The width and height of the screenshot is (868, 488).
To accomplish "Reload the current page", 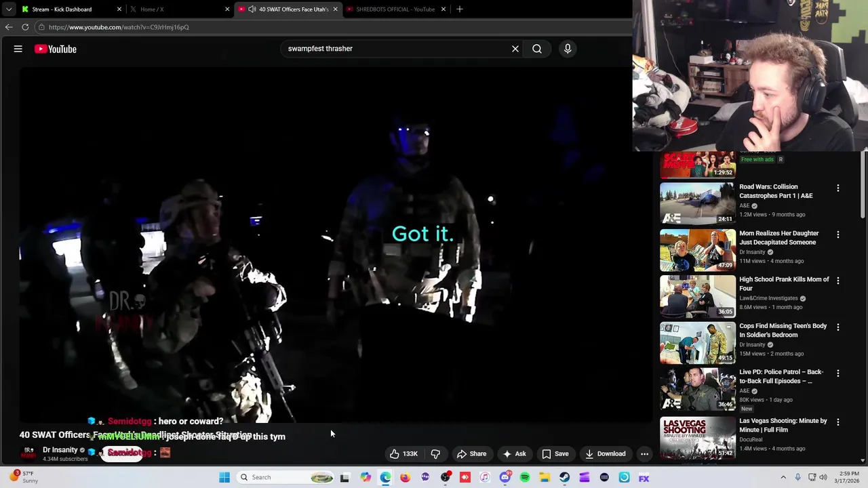I will [25, 27].
